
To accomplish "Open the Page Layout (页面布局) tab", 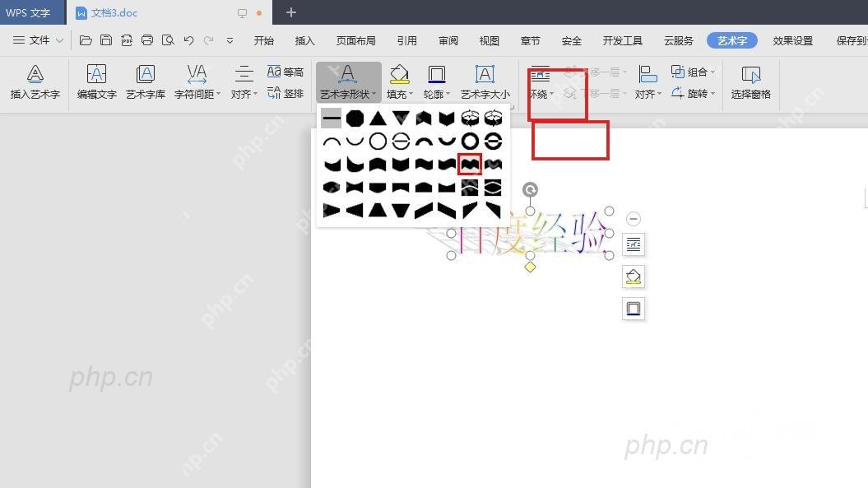I will click(x=355, y=40).
